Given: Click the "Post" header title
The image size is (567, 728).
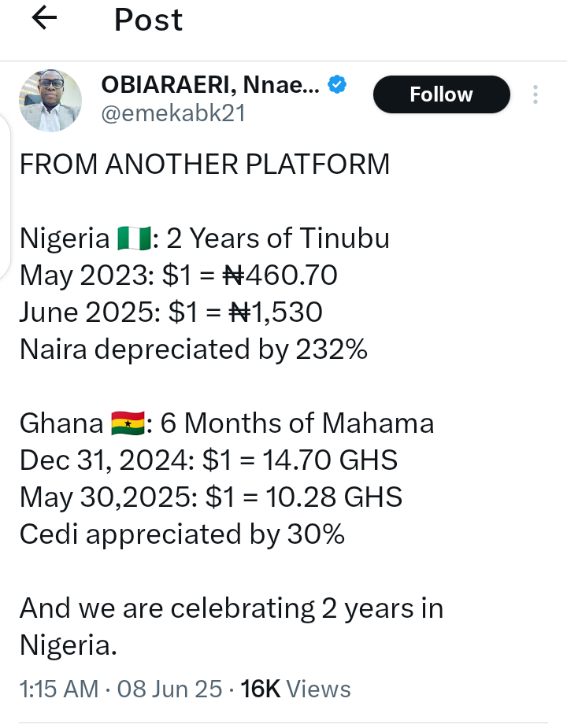Looking at the screenshot, I should (x=148, y=20).
